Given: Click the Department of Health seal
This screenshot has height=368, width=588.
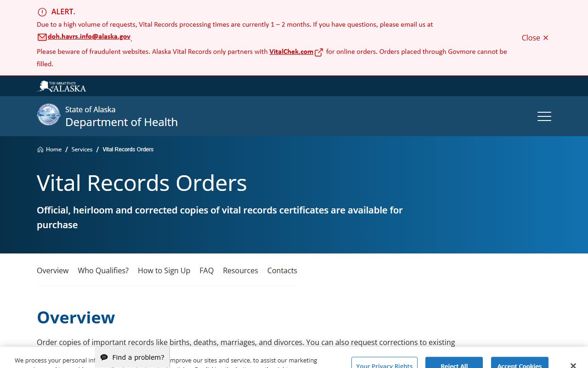Looking at the screenshot, I should tap(49, 115).
